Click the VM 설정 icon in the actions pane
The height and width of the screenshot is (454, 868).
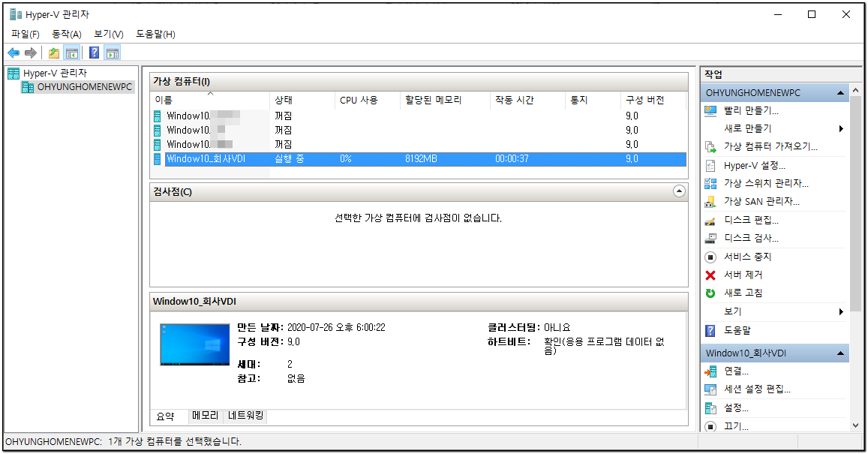coord(710,408)
